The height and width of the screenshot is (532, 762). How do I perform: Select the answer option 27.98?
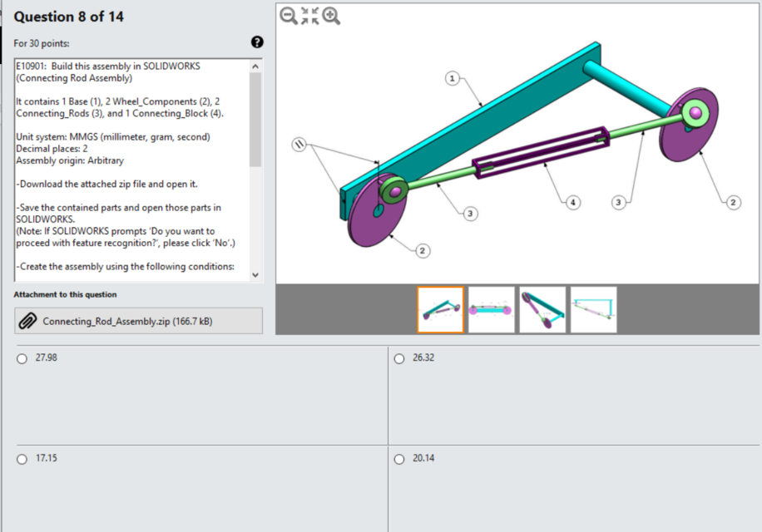point(21,357)
